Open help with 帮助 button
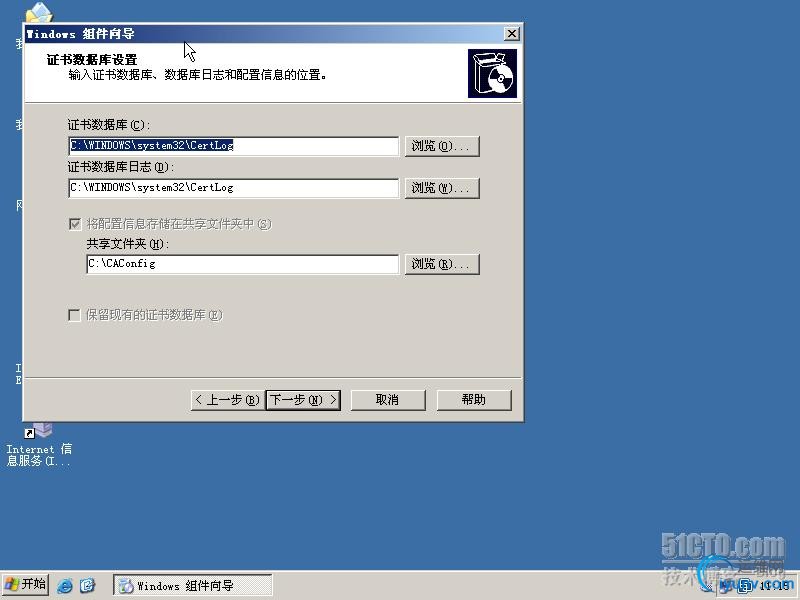The image size is (800, 600). (473, 399)
